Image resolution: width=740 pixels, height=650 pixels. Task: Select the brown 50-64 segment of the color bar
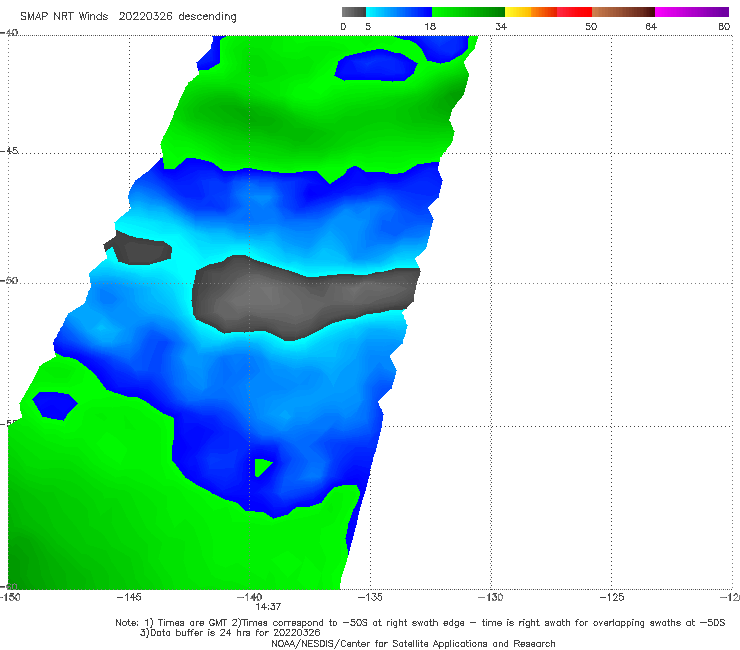pos(623,12)
